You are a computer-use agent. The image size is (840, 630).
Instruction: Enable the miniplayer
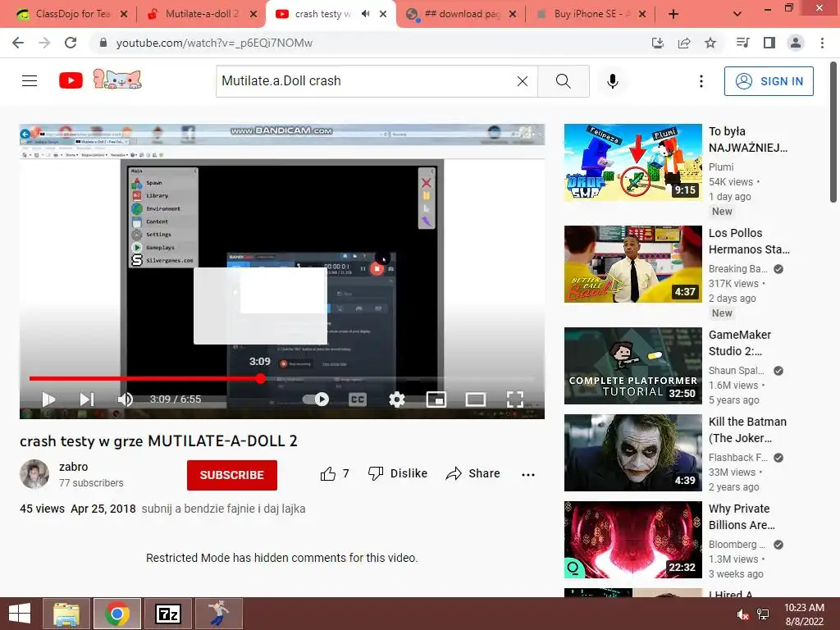(x=436, y=399)
